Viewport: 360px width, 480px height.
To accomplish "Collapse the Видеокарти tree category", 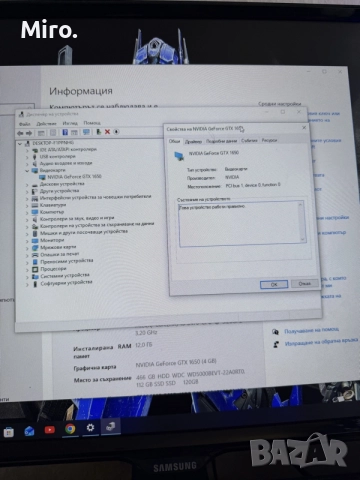I will coord(27,170).
